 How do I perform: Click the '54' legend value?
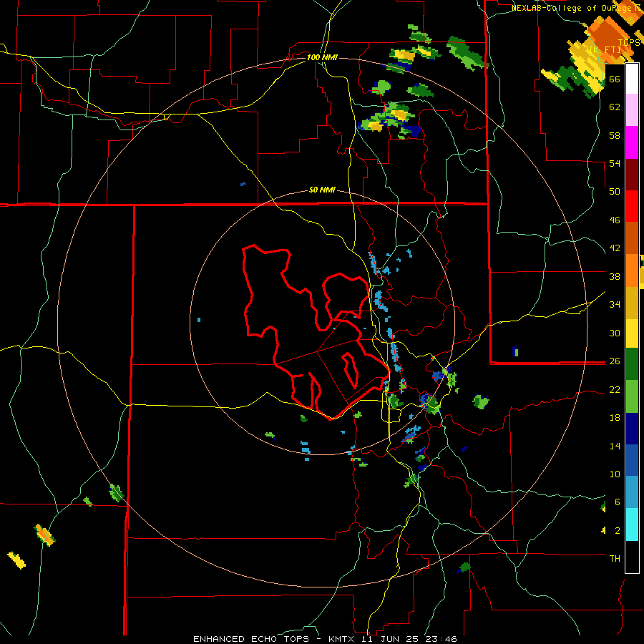tap(615, 163)
